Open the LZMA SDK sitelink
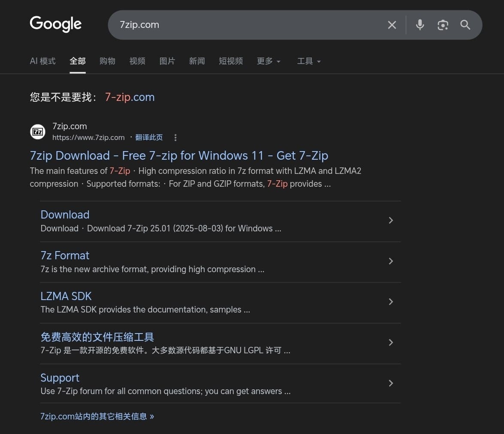Viewport: 504px width, 434px height. [x=66, y=296]
